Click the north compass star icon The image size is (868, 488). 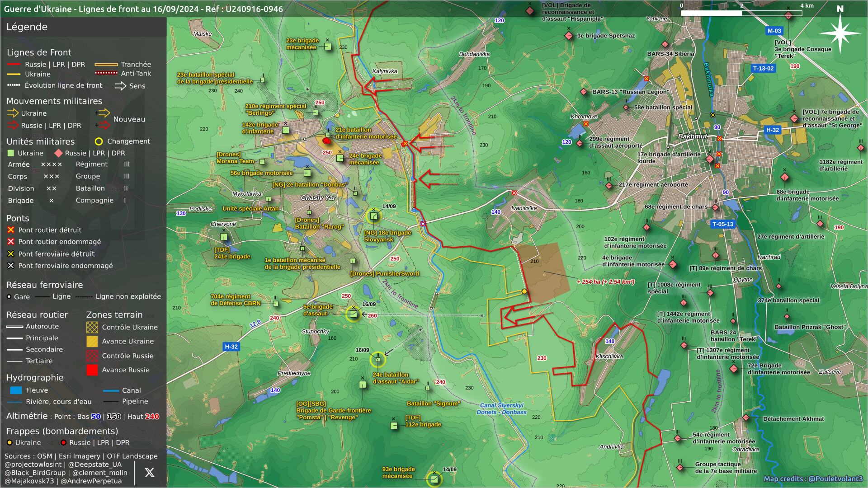click(x=840, y=33)
